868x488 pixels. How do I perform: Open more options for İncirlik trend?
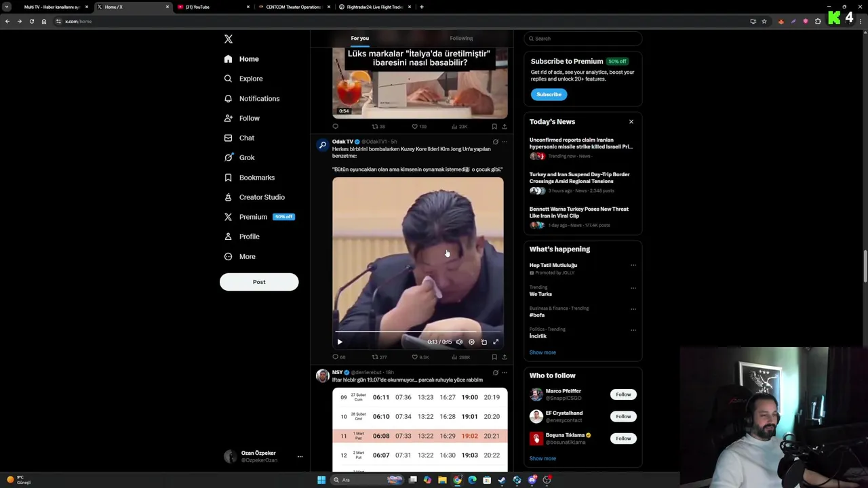633,330
